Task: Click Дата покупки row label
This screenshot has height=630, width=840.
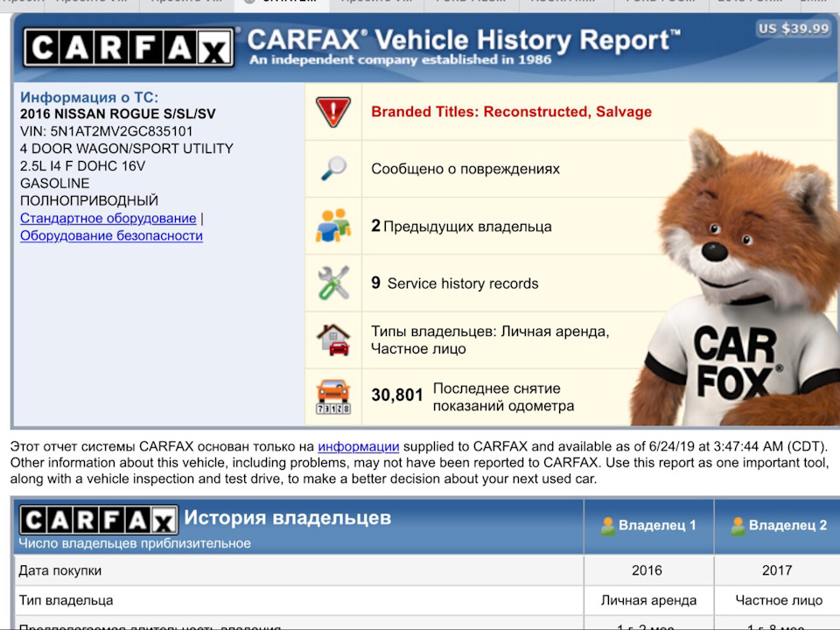Action: coord(60,570)
